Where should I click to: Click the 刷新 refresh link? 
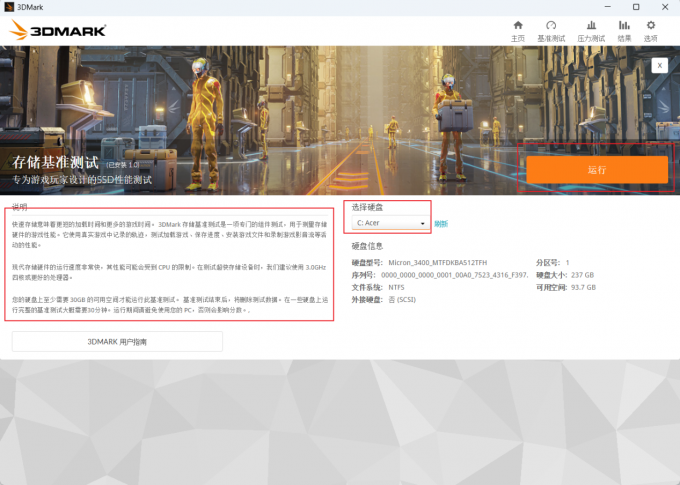tap(441, 224)
